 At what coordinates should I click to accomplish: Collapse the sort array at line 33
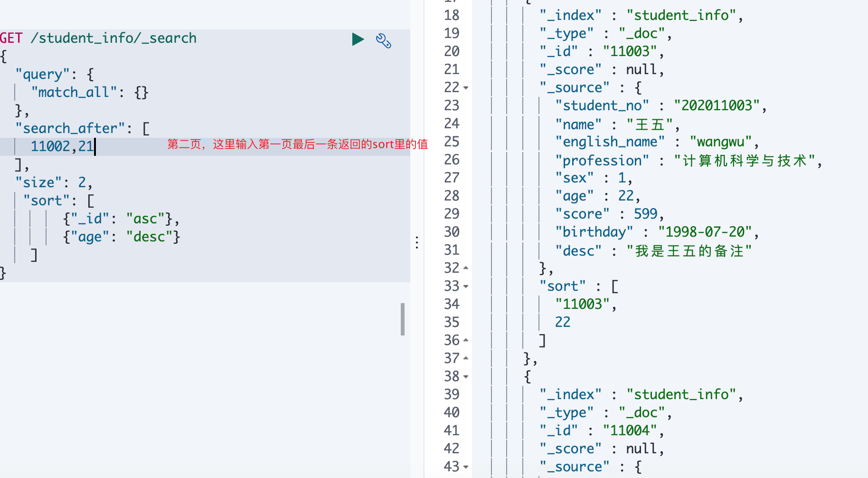click(466, 287)
